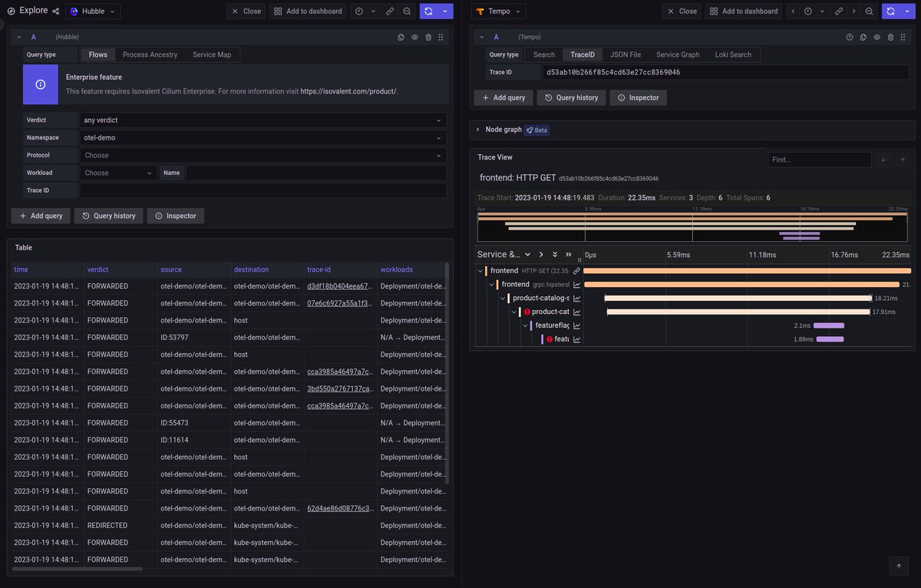The height and width of the screenshot is (588, 921).
Task: Duplicate the Tempo query A
Action: point(863,37)
